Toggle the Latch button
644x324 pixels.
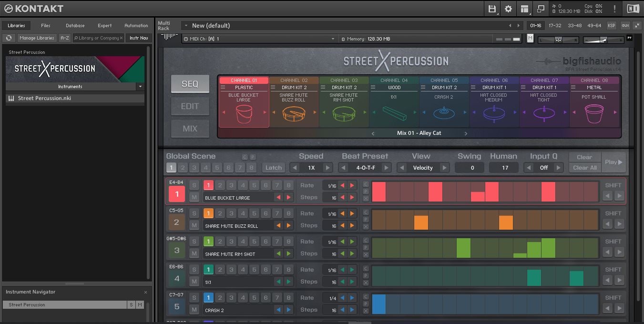click(x=274, y=168)
